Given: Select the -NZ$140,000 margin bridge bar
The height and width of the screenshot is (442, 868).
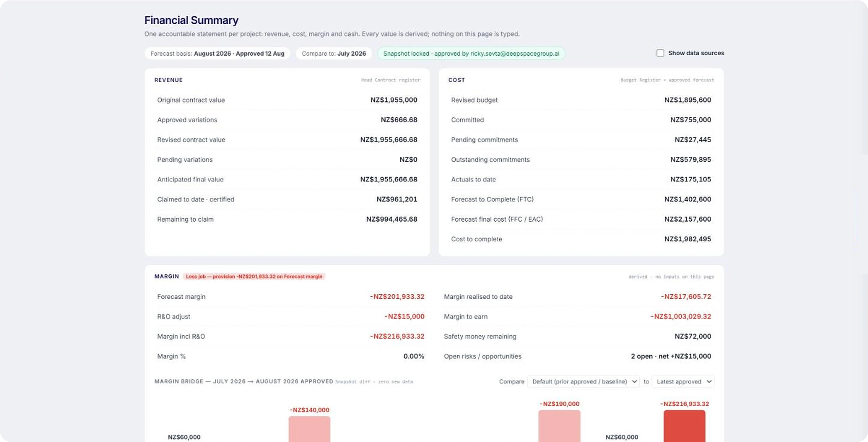Looking at the screenshot, I should [x=309, y=429].
